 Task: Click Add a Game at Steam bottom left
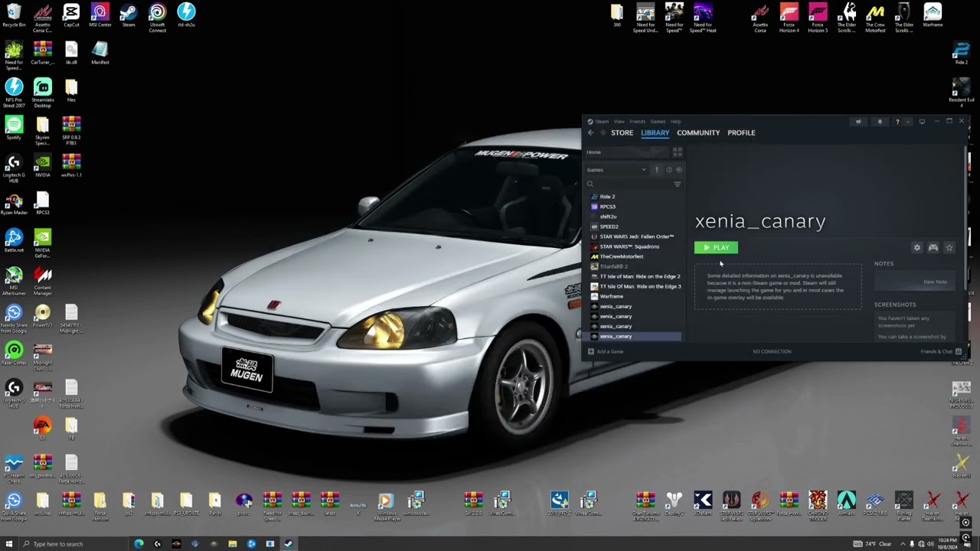[x=606, y=351]
